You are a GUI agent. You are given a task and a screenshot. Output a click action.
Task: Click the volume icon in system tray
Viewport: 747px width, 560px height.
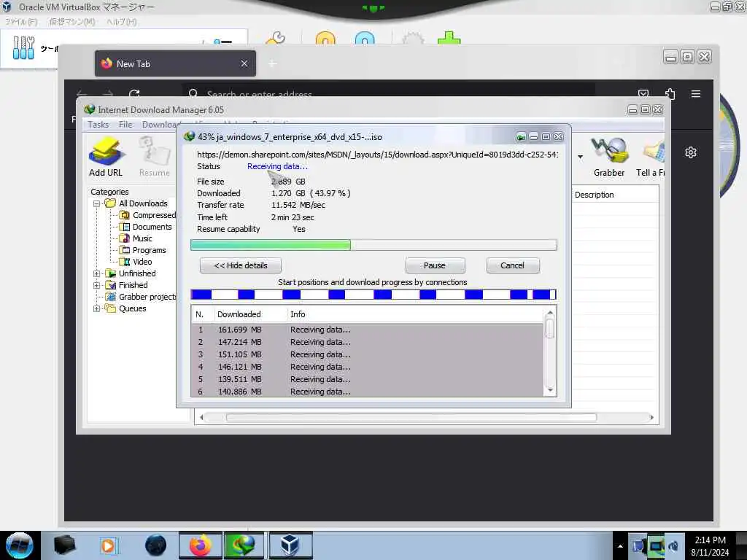click(673, 546)
